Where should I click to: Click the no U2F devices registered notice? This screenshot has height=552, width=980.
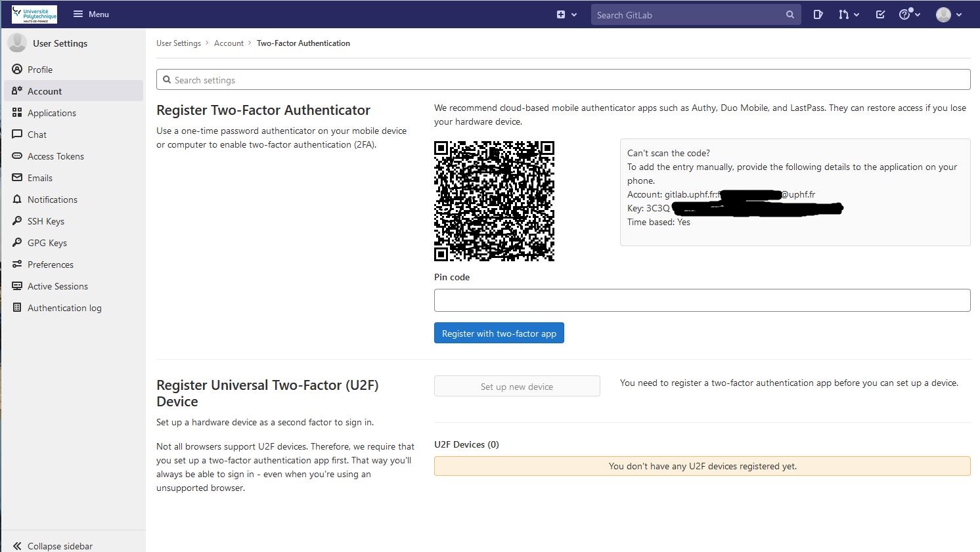702,466
